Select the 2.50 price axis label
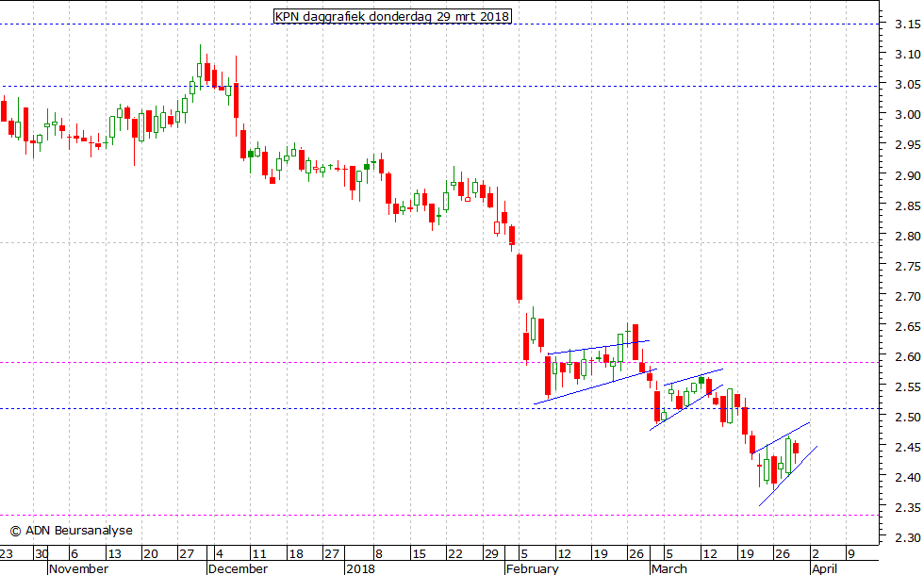Viewport: 924px width, 575px height. 907,417
